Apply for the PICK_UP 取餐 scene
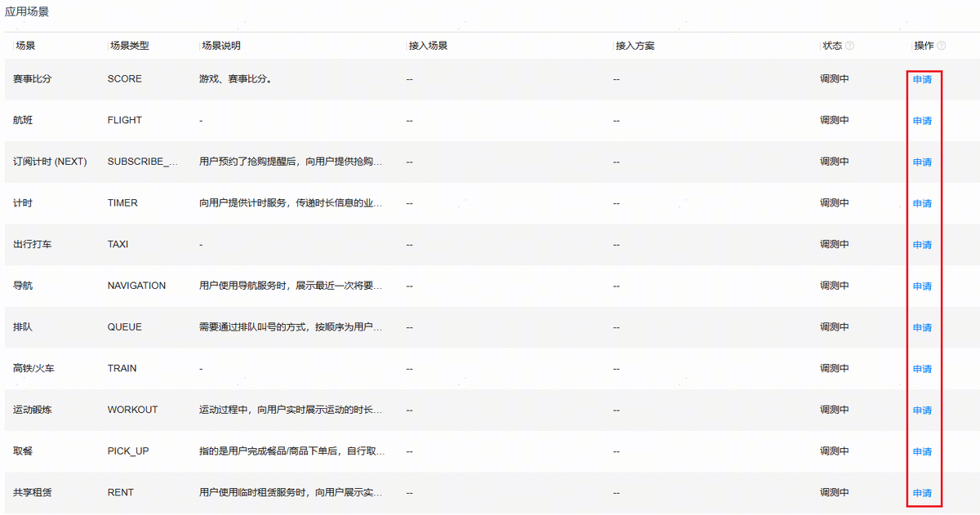 click(922, 451)
